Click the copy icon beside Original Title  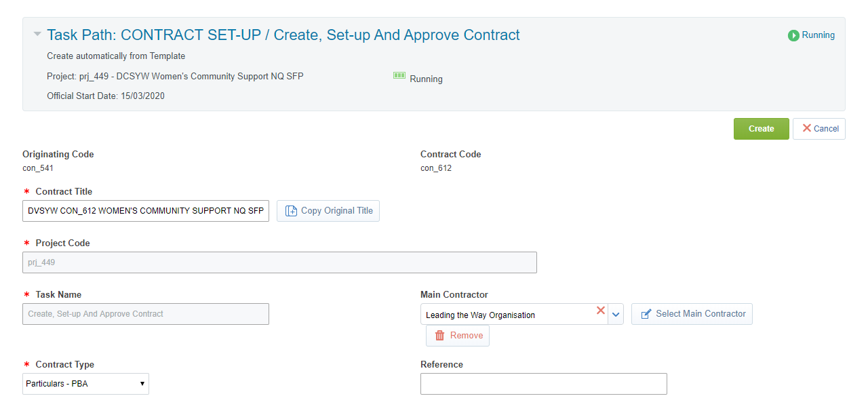pos(292,211)
